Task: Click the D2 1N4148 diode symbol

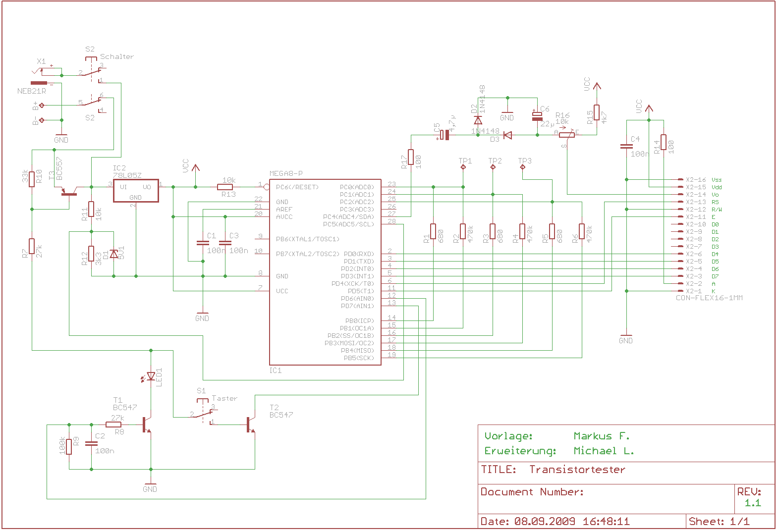Action: coord(478,120)
